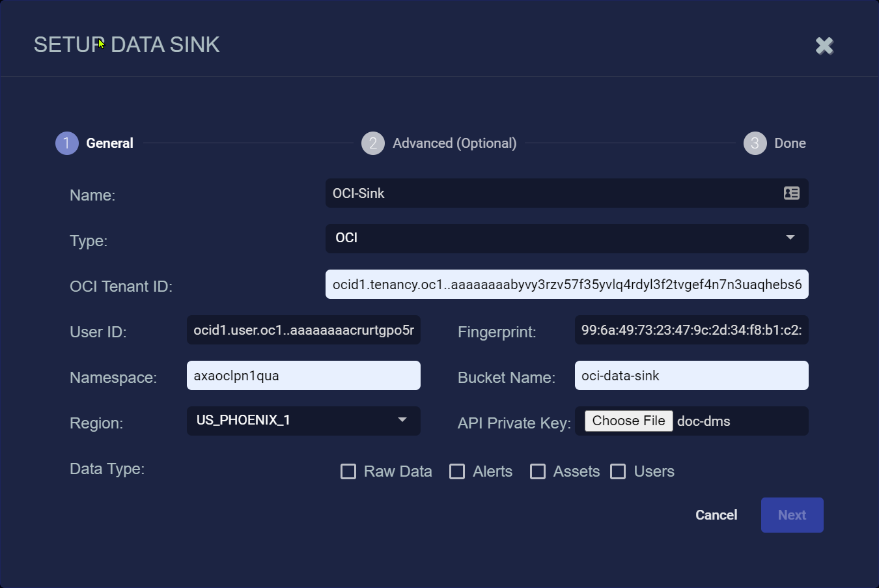879x588 pixels.
Task: Click into the OCI Tenant ID field
Action: [x=566, y=285]
